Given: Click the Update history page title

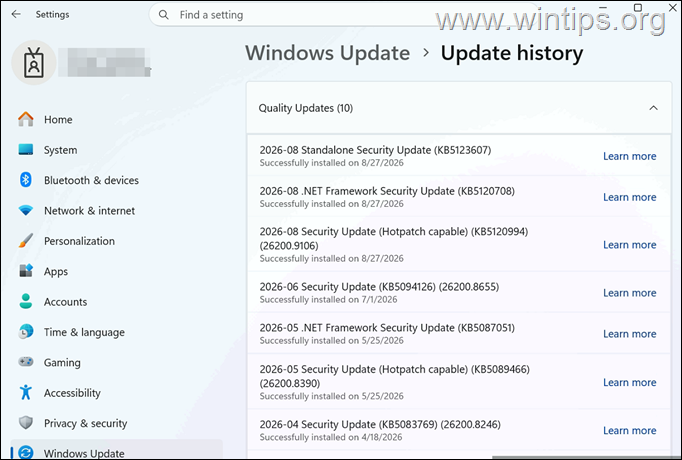Looking at the screenshot, I should pos(512,53).
